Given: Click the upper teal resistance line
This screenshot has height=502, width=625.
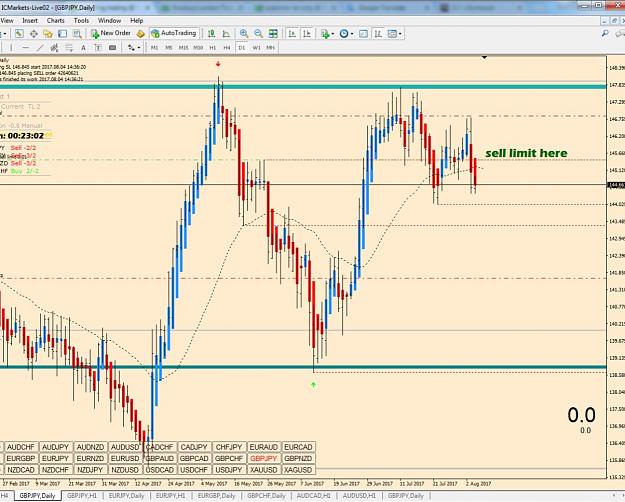Looking at the screenshot, I should 303,86.
